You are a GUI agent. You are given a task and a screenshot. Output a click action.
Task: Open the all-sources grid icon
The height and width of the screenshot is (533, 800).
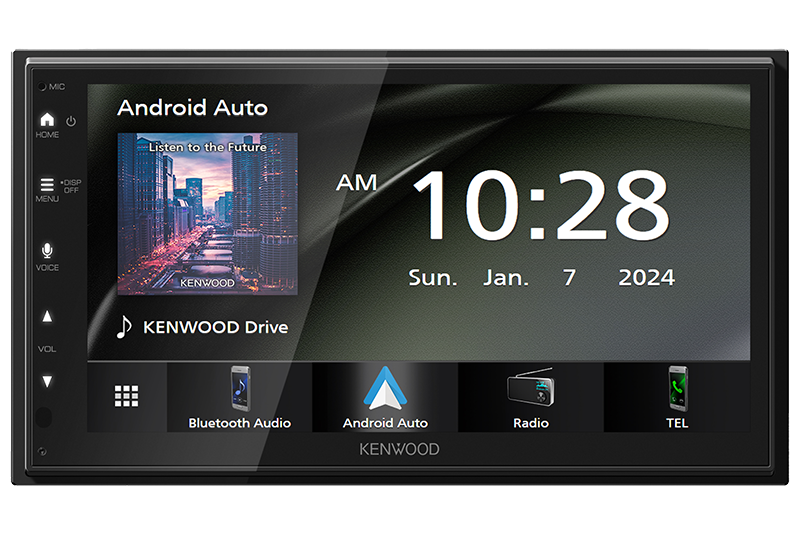coord(126,396)
